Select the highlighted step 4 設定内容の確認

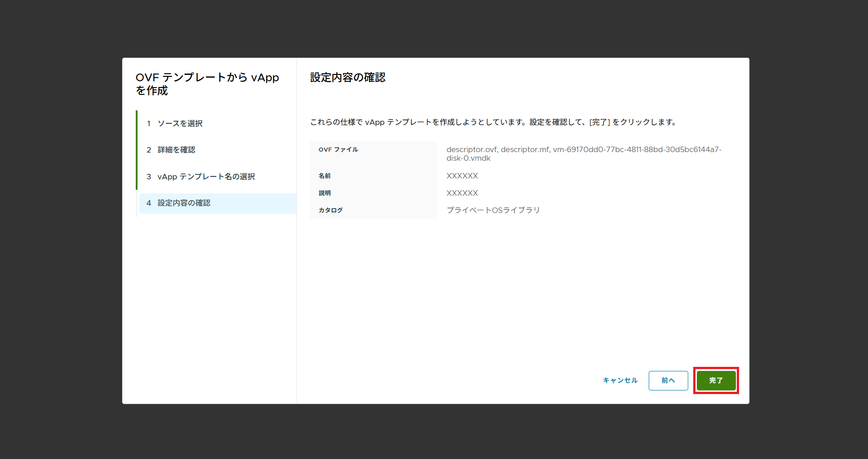pos(184,203)
